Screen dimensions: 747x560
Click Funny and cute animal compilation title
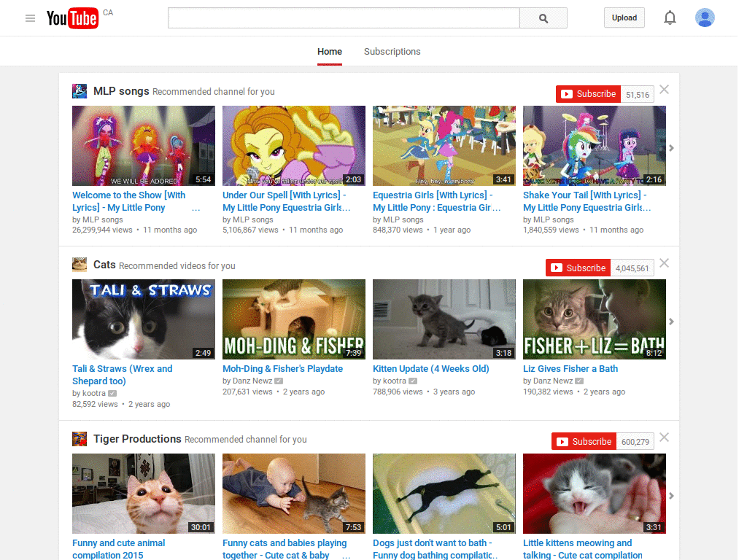[119, 548]
